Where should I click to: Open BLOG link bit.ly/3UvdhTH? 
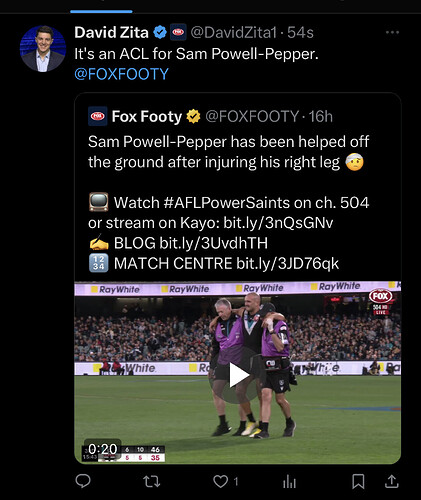[213, 243]
